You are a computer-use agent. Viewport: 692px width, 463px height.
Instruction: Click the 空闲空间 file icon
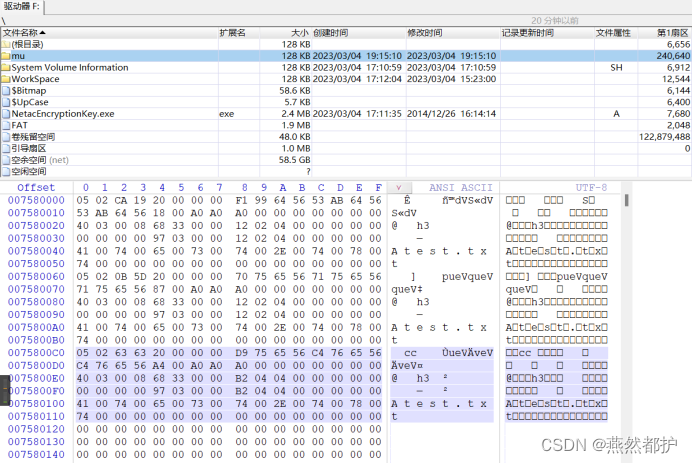[x=6, y=171]
